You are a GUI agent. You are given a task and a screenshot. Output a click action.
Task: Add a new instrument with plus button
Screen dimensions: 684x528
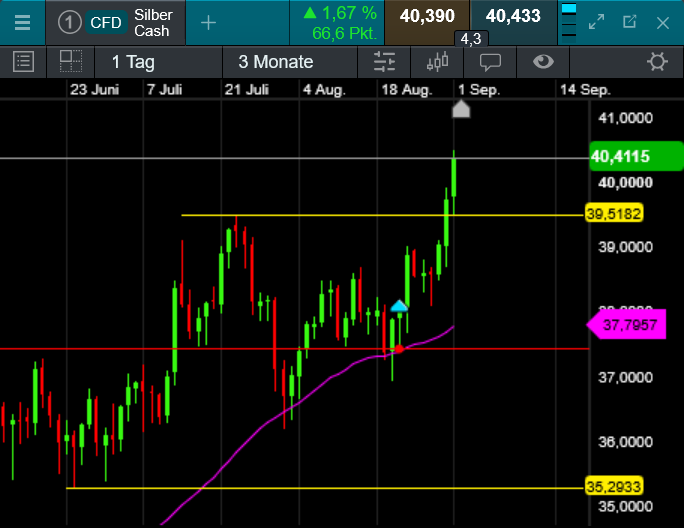pyautogui.click(x=209, y=23)
